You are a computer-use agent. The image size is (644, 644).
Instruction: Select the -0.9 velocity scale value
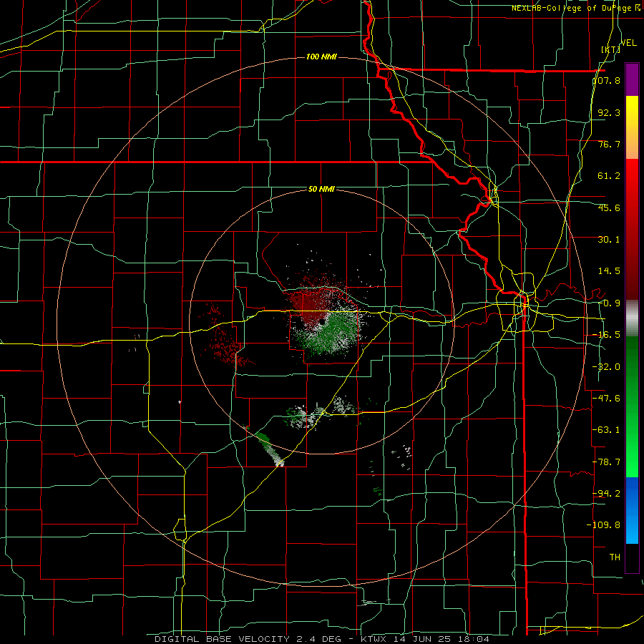point(609,303)
